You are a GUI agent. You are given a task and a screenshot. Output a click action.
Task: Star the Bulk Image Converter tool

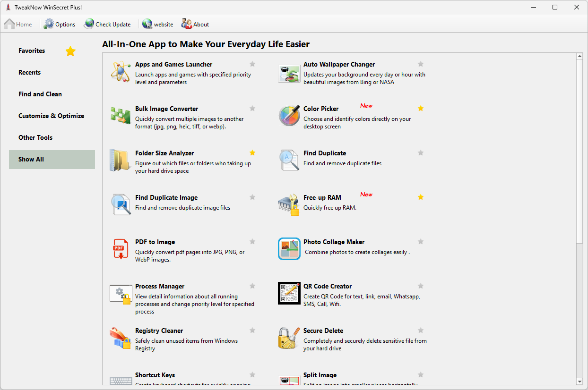(x=252, y=109)
